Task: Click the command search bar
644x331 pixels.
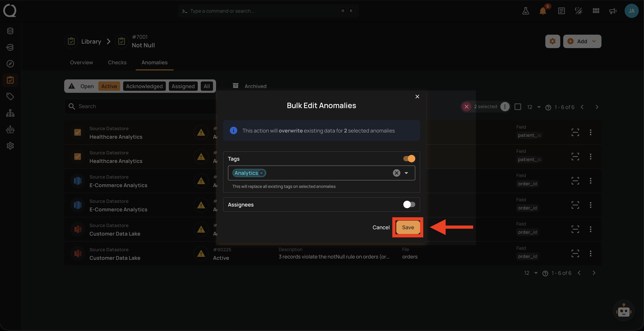Action: pos(268,11)
